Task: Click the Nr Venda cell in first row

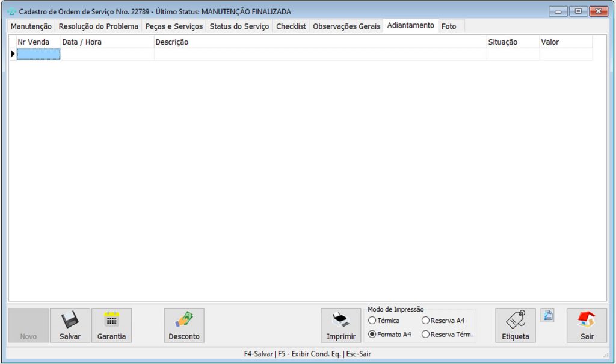Action: tap(38, 54)
